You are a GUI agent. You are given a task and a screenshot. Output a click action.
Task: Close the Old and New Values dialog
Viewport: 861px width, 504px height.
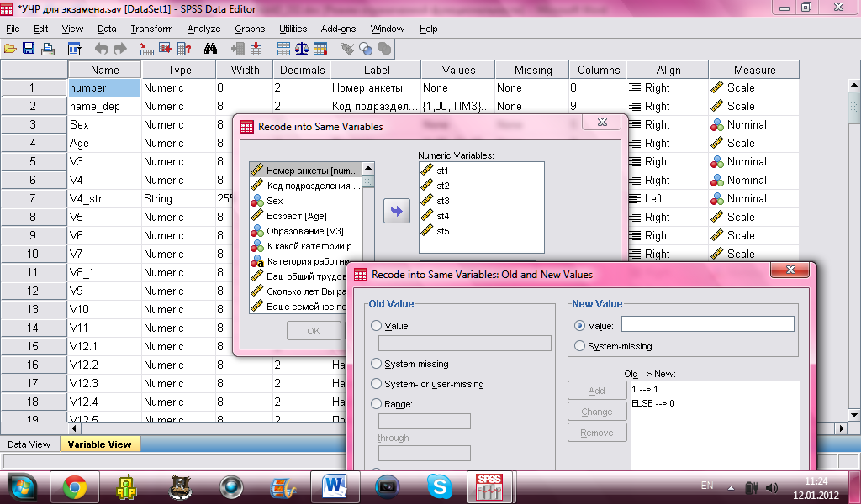coord(790,270)
